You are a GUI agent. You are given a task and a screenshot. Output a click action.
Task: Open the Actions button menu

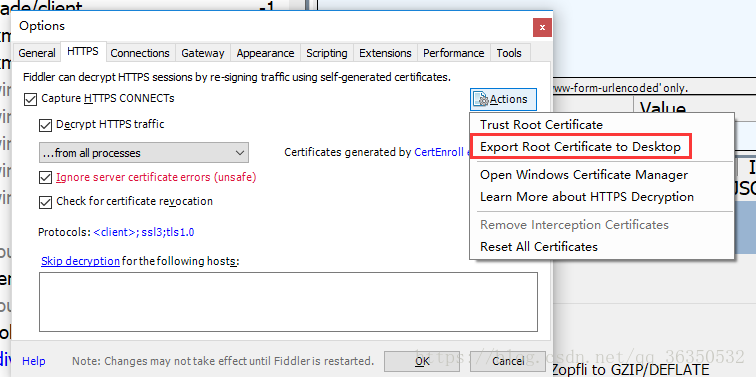(x=503, y=99)
